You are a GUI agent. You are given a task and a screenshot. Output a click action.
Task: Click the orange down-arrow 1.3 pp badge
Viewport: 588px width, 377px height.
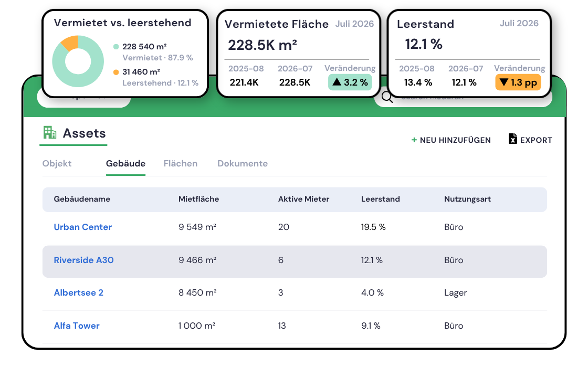(x=518, y=82)
